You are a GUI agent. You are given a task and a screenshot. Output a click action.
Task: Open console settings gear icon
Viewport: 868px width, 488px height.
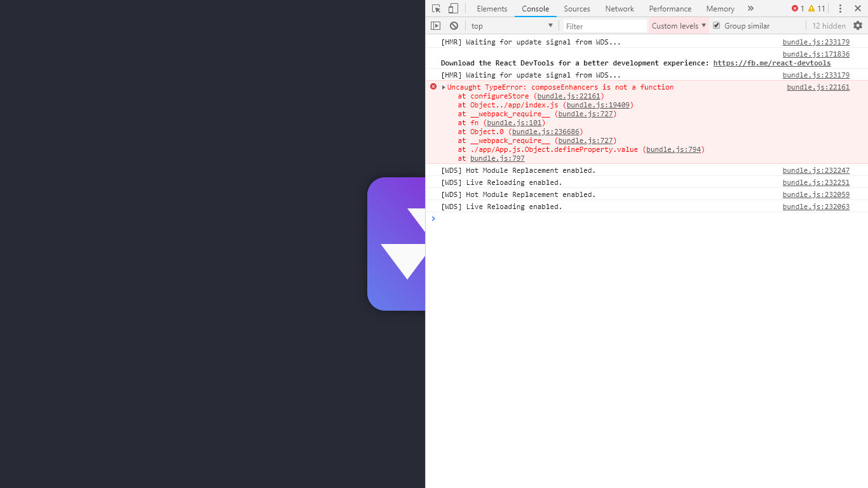pyautogui.click(x=858, y=25)
